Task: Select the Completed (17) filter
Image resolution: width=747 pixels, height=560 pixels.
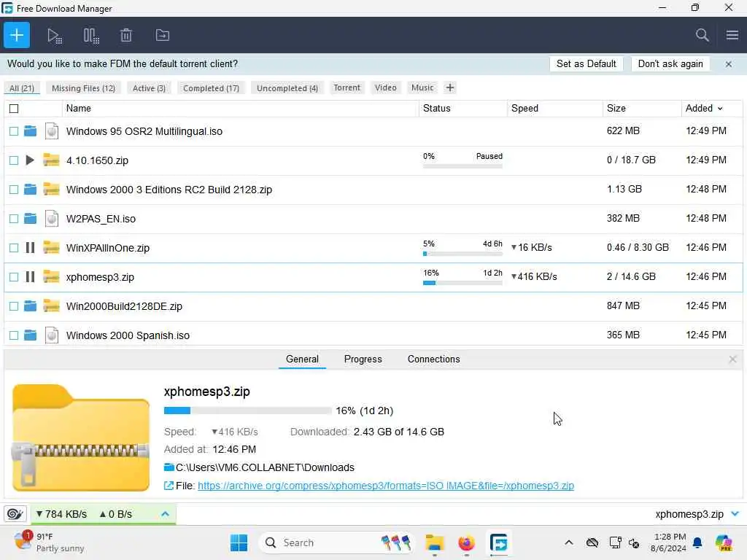Action: click(211, 88)
